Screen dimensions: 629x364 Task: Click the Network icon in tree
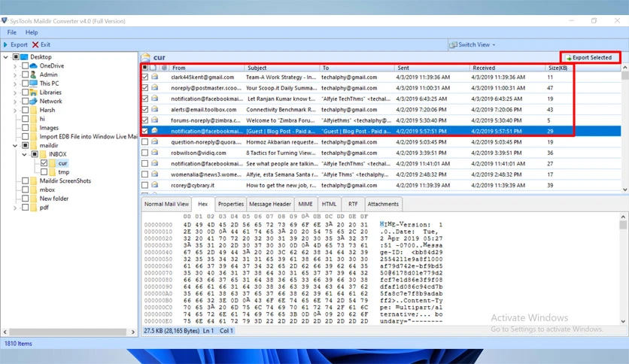(x=34, y=101)
